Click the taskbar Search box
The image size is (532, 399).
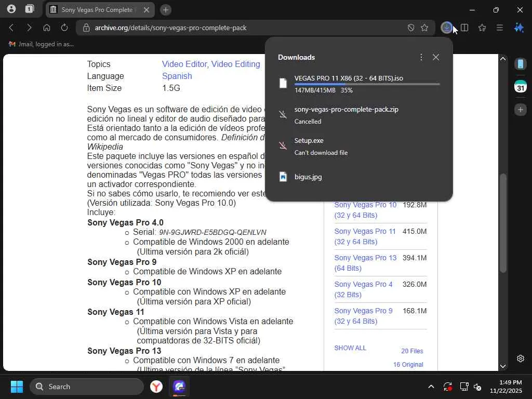[87, 387]
